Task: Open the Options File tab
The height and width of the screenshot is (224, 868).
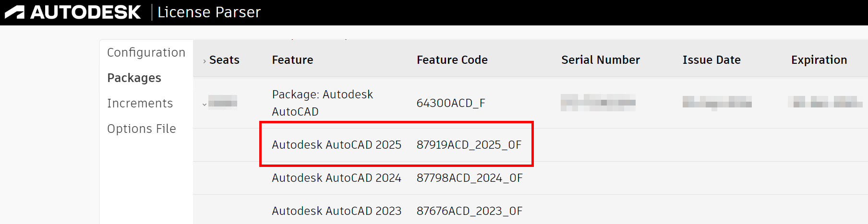Action: (142, 129)
